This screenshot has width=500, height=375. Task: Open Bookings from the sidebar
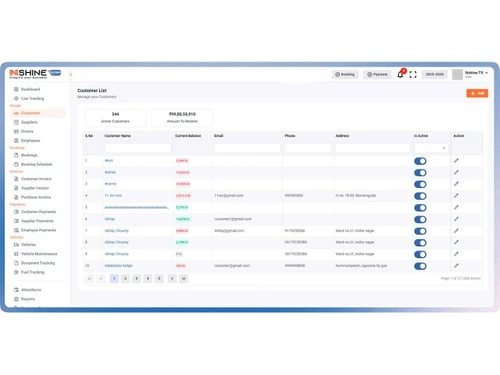(x=29, y=155)
